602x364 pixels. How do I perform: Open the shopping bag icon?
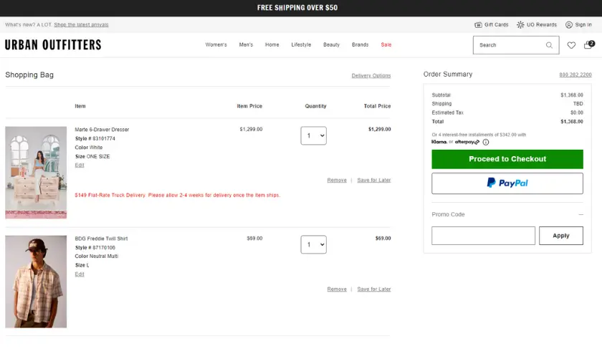(x=588, y=44)
